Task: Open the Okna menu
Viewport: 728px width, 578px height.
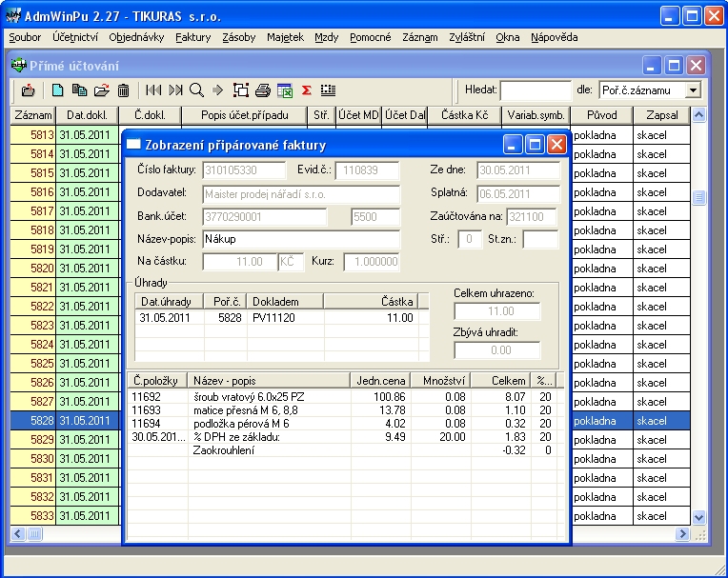Action: [508, 37]
